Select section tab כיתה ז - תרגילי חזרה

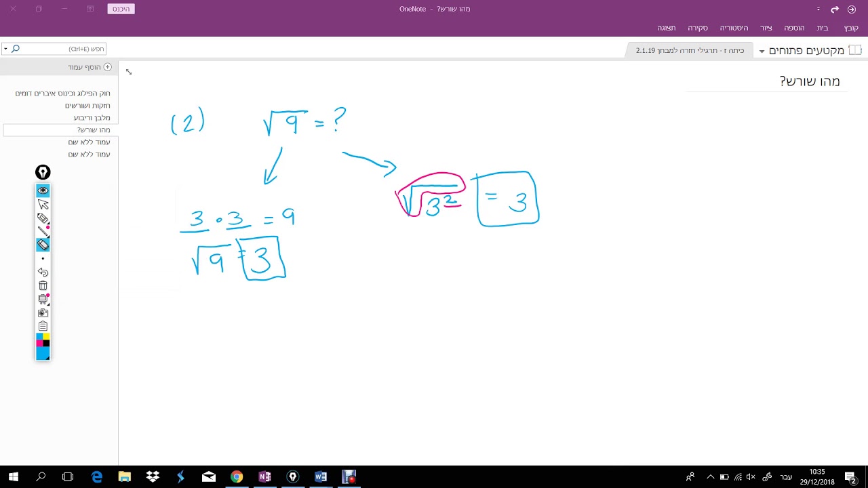point(690,50)
